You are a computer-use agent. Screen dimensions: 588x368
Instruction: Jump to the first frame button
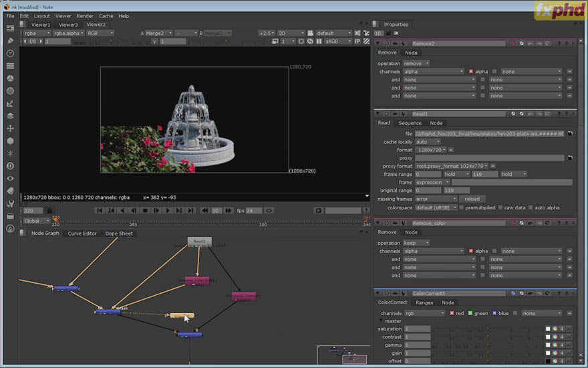[100, 211]
